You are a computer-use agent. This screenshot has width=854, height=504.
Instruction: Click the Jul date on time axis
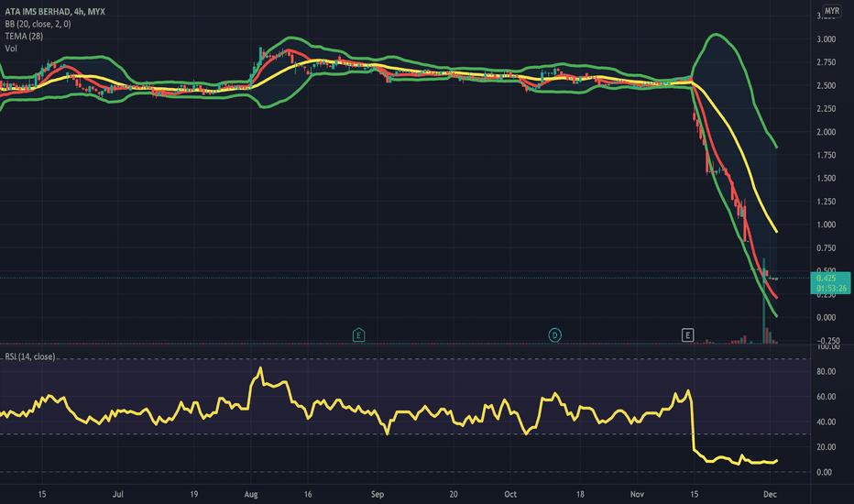point(117,494)
